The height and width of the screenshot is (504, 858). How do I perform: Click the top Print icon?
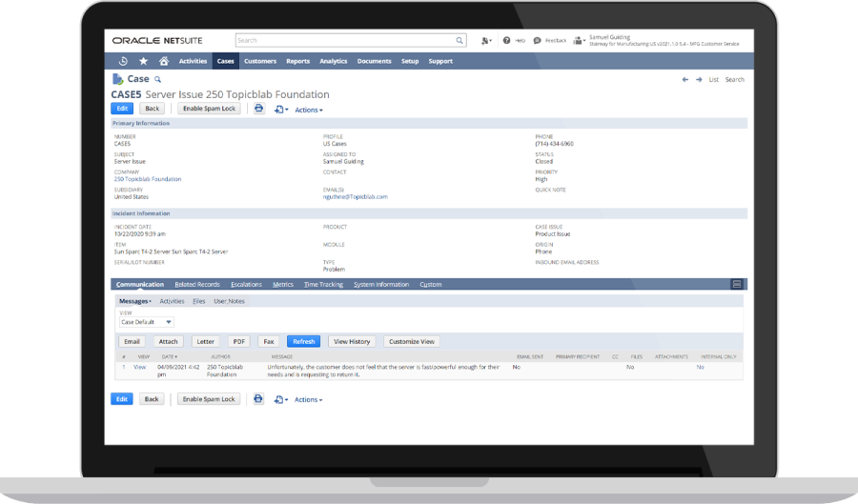pyautogui.click(x=258, y=109)
